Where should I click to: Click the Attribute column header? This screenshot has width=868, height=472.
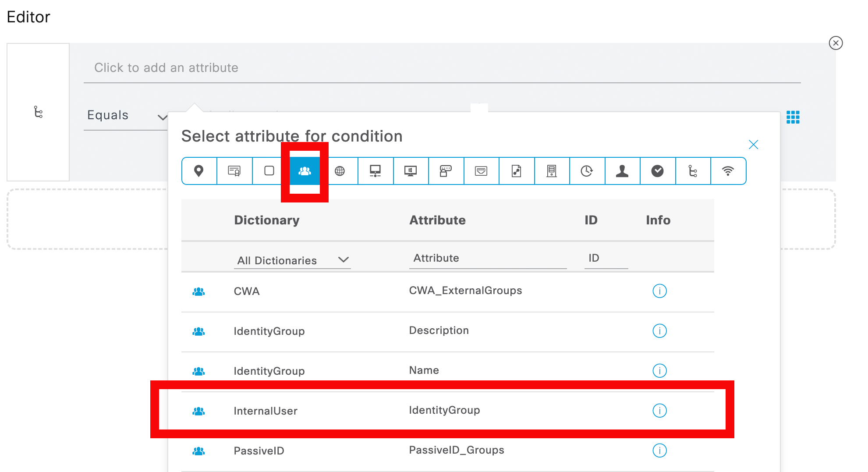[437, 220]
